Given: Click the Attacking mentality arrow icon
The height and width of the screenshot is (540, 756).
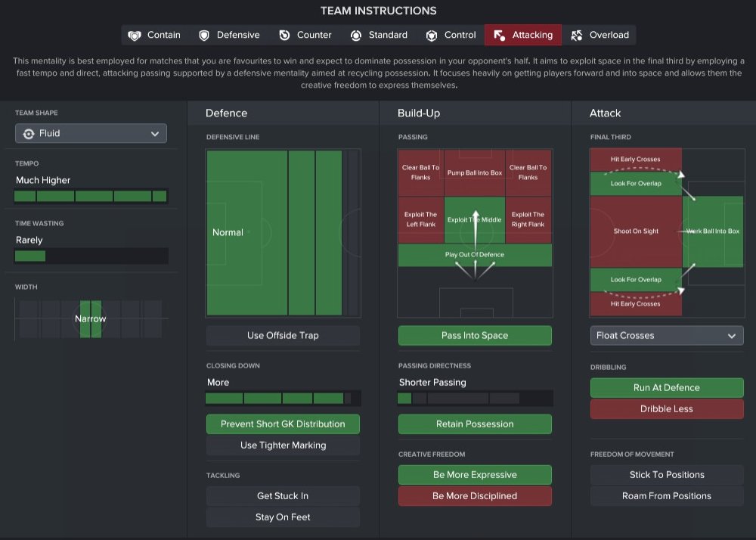Looking at the screenshot, I should 500,36.
